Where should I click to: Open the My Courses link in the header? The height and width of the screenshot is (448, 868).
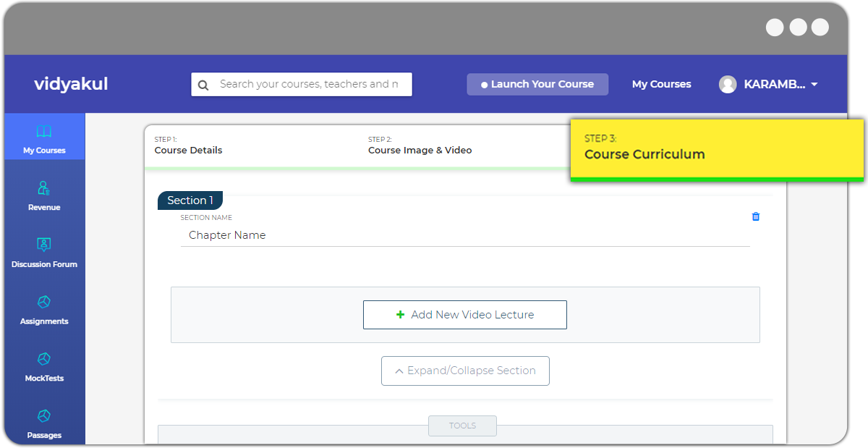pos(661,85)
